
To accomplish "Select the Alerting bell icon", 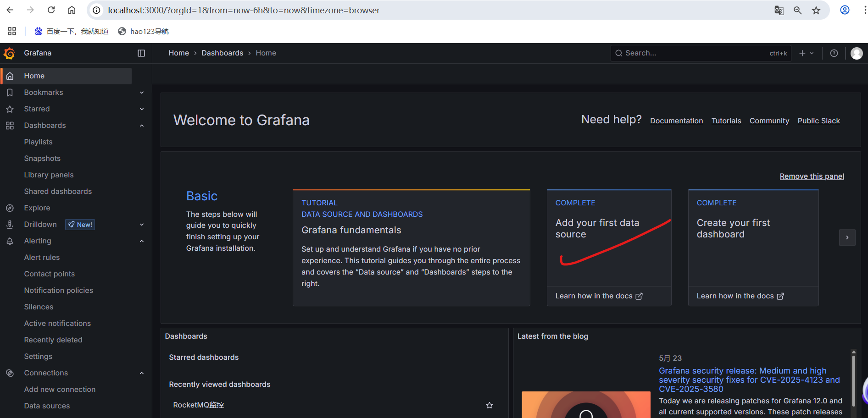I will coord(10,241).
